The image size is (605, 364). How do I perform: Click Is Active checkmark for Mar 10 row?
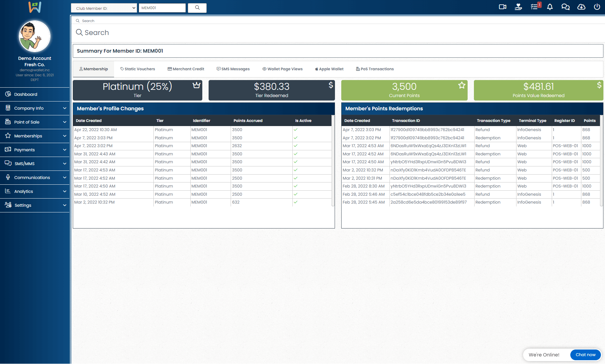point(296,194)
